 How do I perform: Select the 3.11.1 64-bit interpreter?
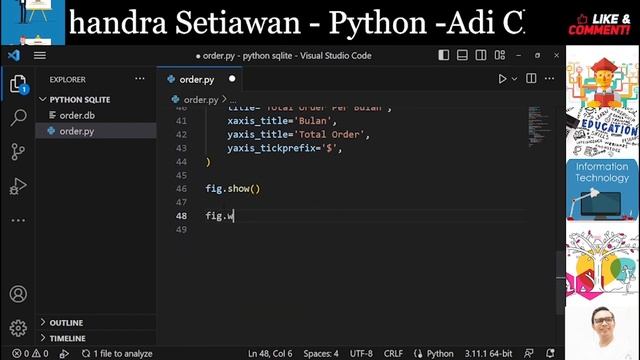tap(488, 353)
